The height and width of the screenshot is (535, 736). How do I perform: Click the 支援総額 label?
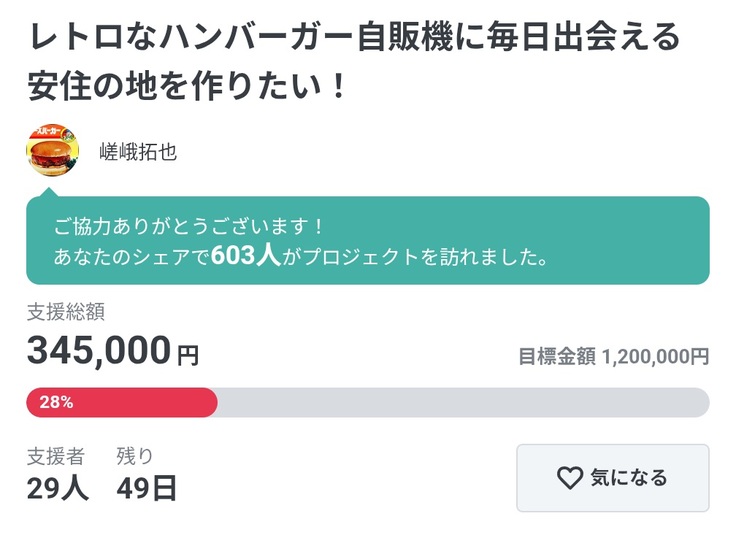point(66,312)
